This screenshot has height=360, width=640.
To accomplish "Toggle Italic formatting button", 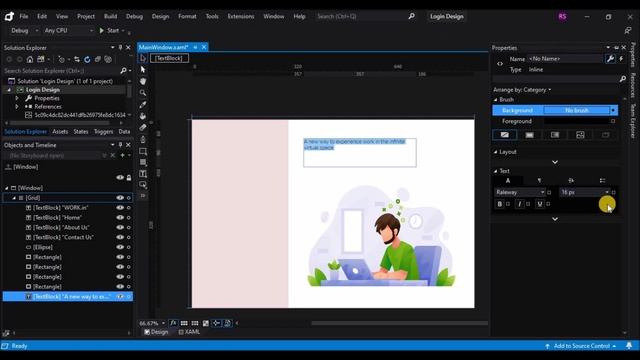I will point(519,204).
